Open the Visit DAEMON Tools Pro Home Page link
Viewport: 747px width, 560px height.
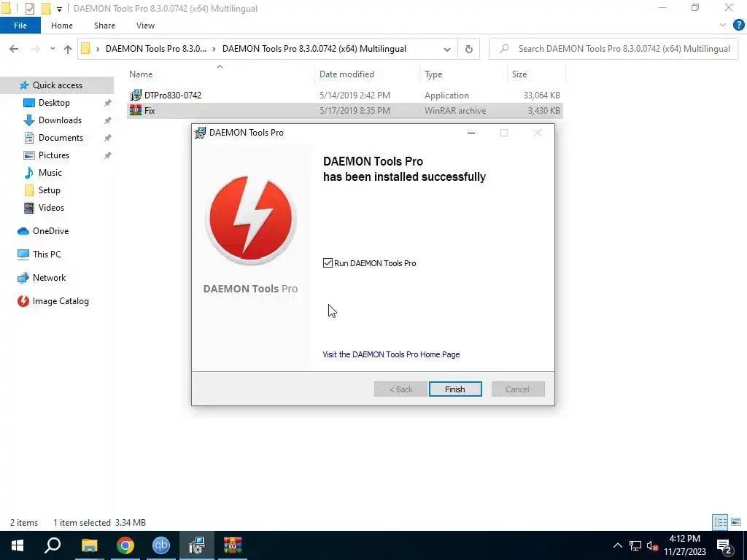coord(391,354)
